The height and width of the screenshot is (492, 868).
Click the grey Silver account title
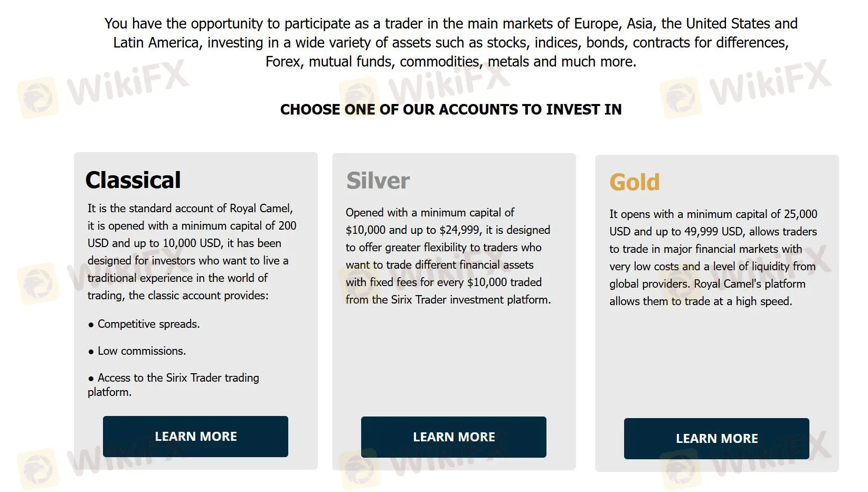click(378, 181)
